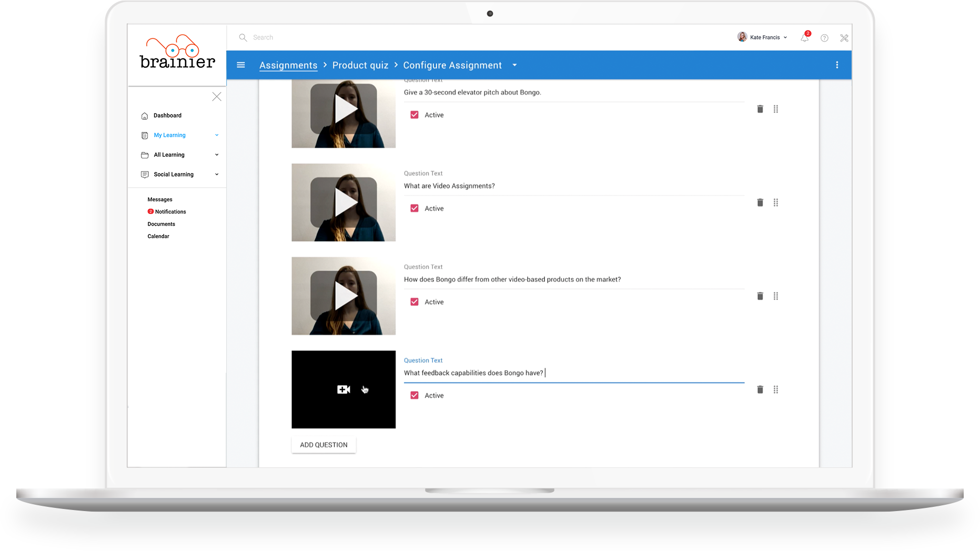980x551 pixels.
Task: Click the brainier logo
Action: point(177,52)
